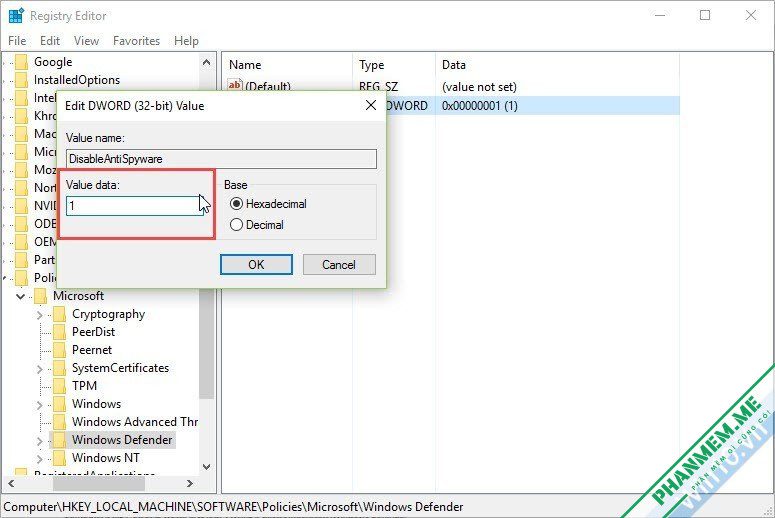
Task: Select the Windows NT tree item
Action: [105, 458]
